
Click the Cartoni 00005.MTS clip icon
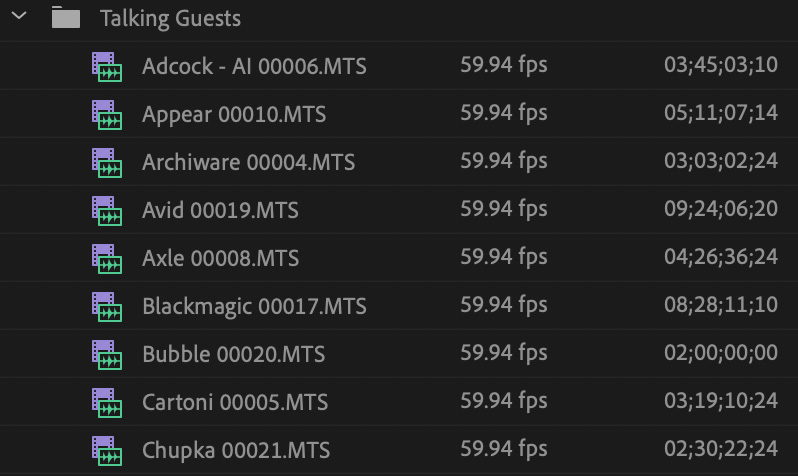[x=107, y=403]
